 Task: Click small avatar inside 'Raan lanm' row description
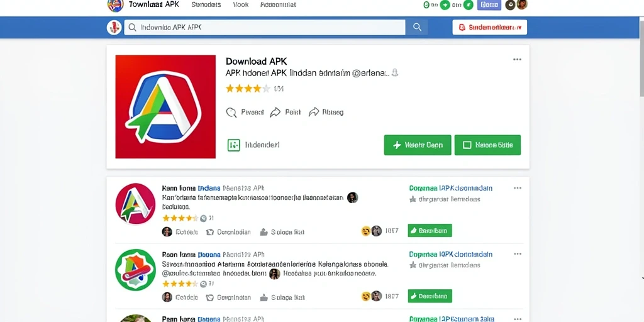(275, 274)
